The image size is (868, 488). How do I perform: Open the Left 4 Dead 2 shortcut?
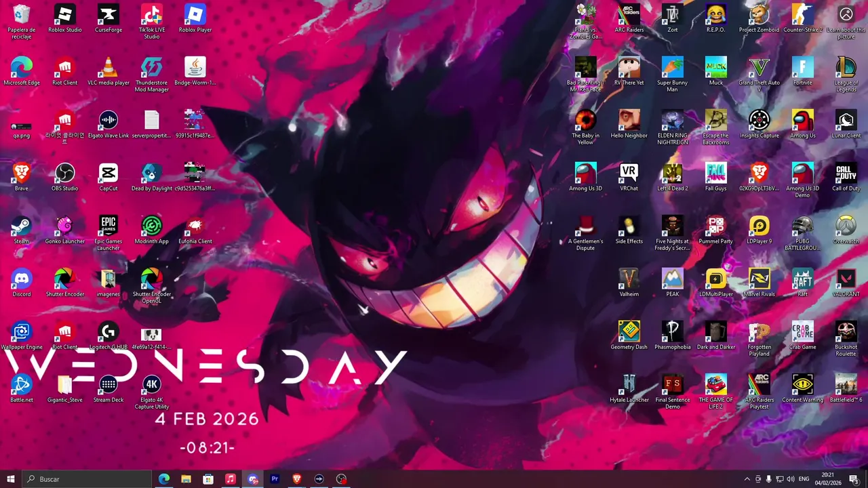pos(673,178)
